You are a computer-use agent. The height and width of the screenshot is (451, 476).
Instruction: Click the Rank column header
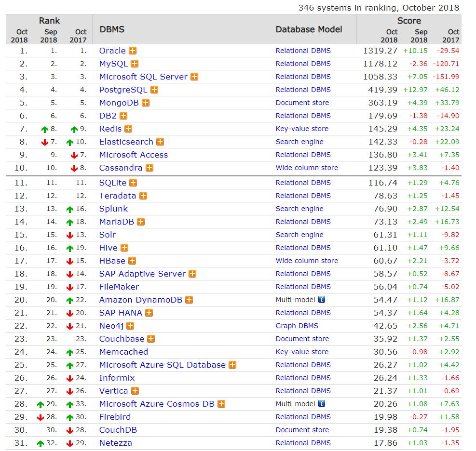(x=49, y=21)
